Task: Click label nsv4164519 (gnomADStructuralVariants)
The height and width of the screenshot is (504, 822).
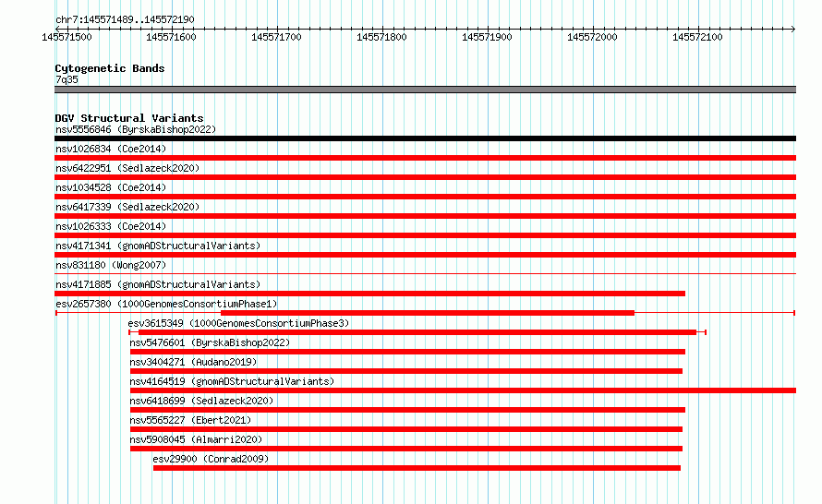Action: tap(232, 381)
